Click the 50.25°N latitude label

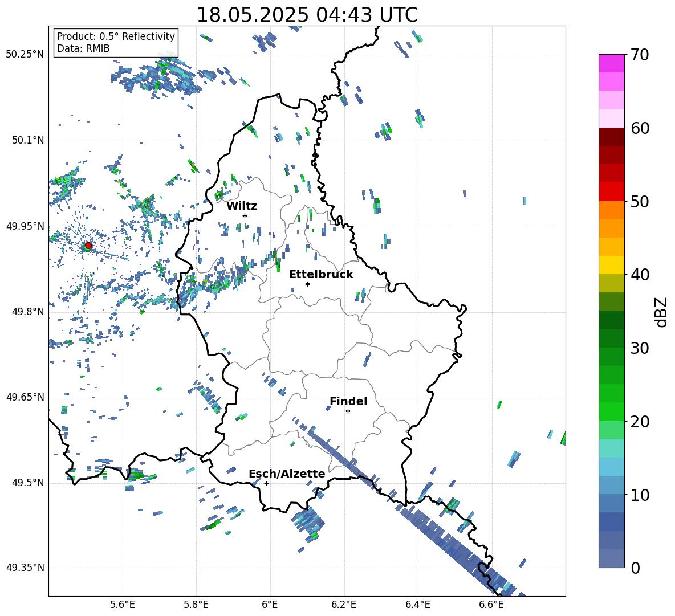tap(25, 55)
